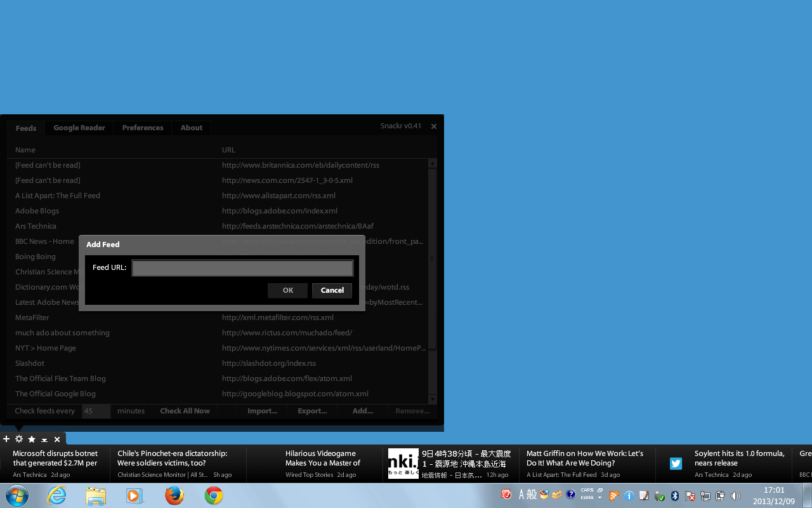Click the Export... button

(312, 411)
